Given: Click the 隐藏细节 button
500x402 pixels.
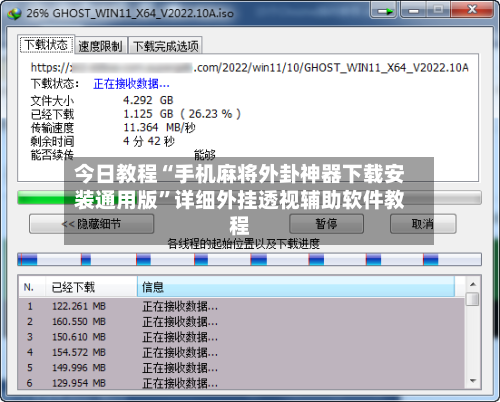Looking at the screenshot, I should (x=91, y=224).
